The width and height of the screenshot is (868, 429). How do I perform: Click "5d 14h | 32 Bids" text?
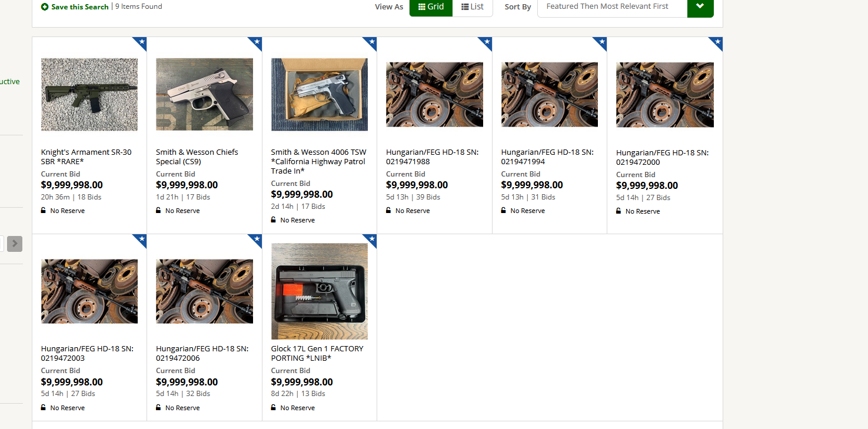coord(183,394)
